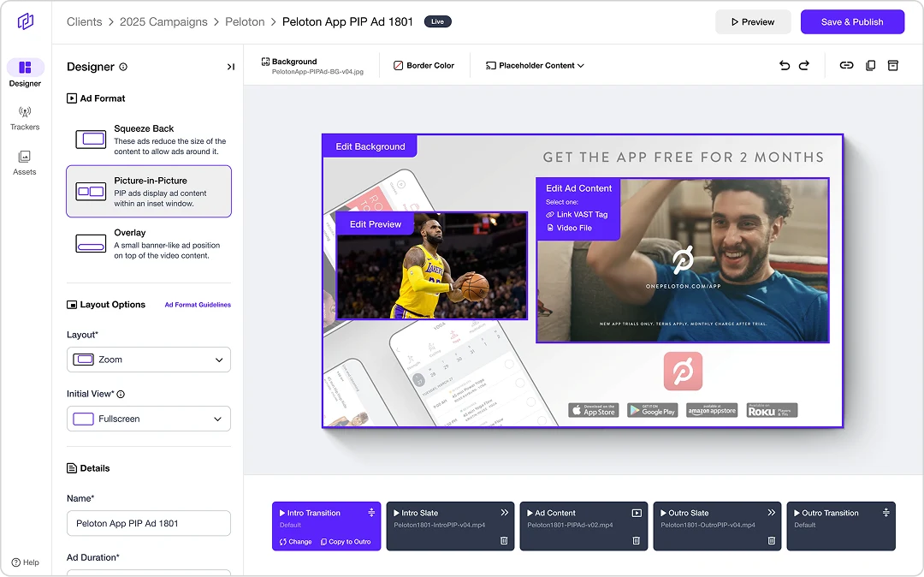924x577 pixels.
Task: Choose Video File option
Action: (x=569, y=228)
